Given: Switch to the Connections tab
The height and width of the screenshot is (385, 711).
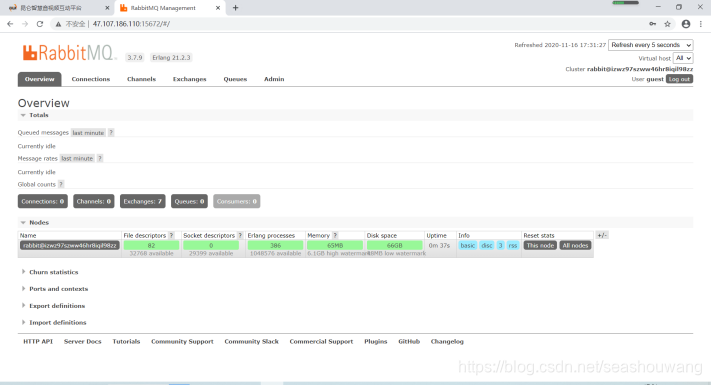Looking at the screenshot, I should [x=91, y=79].
